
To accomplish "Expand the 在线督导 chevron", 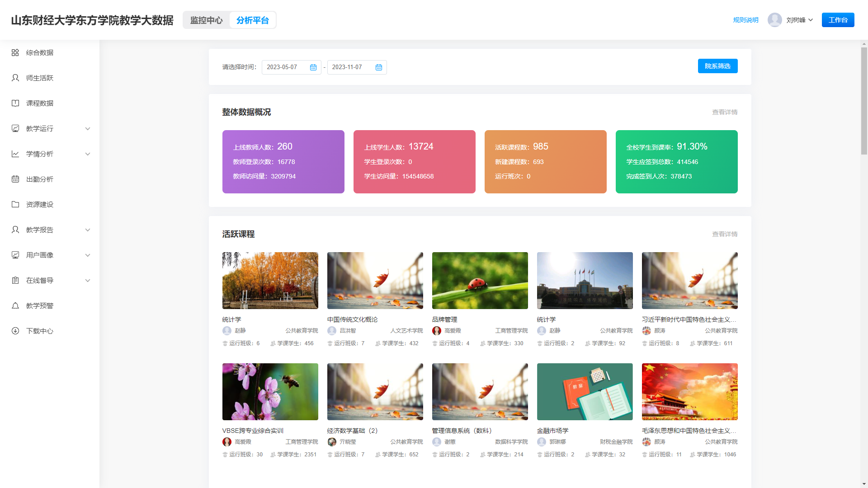I will coord(88,281).
